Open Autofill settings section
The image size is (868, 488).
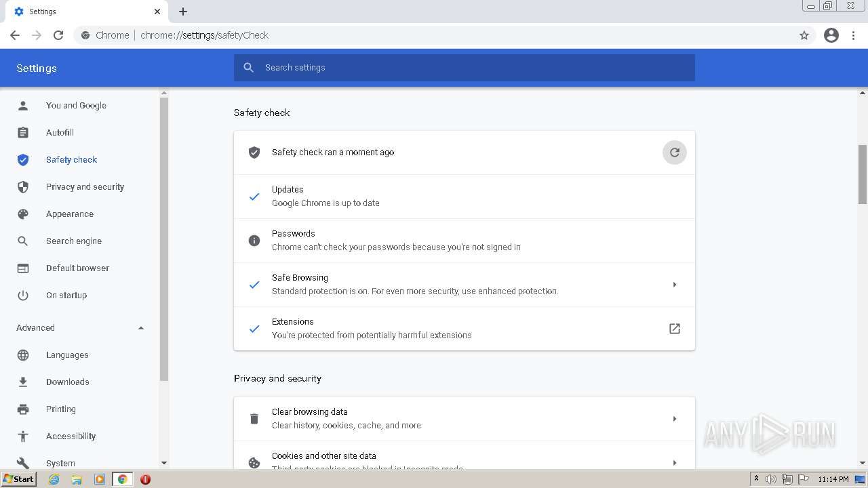60,133
